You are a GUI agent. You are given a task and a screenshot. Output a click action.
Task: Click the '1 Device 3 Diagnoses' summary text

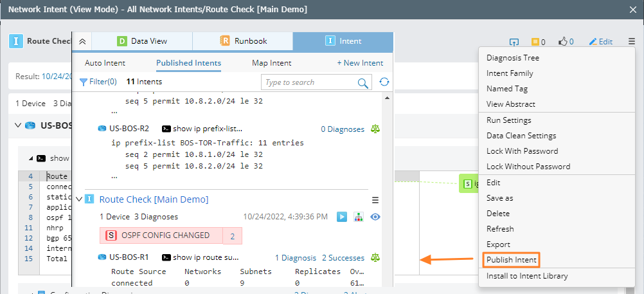[x=139, y=217]
